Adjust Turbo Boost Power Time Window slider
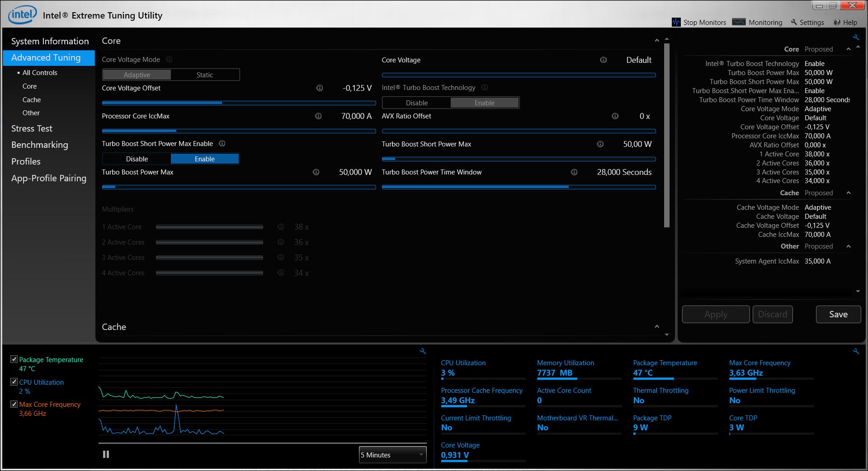 [519, 187]
